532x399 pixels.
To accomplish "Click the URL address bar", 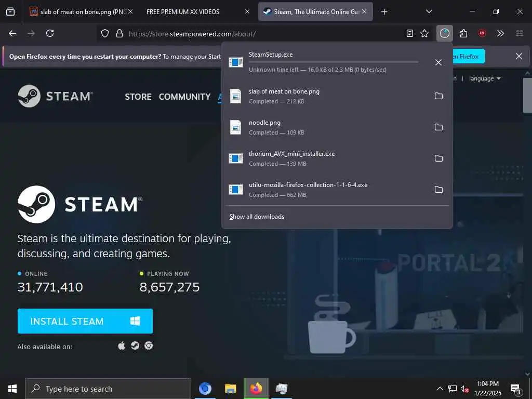I will (264, 34).
